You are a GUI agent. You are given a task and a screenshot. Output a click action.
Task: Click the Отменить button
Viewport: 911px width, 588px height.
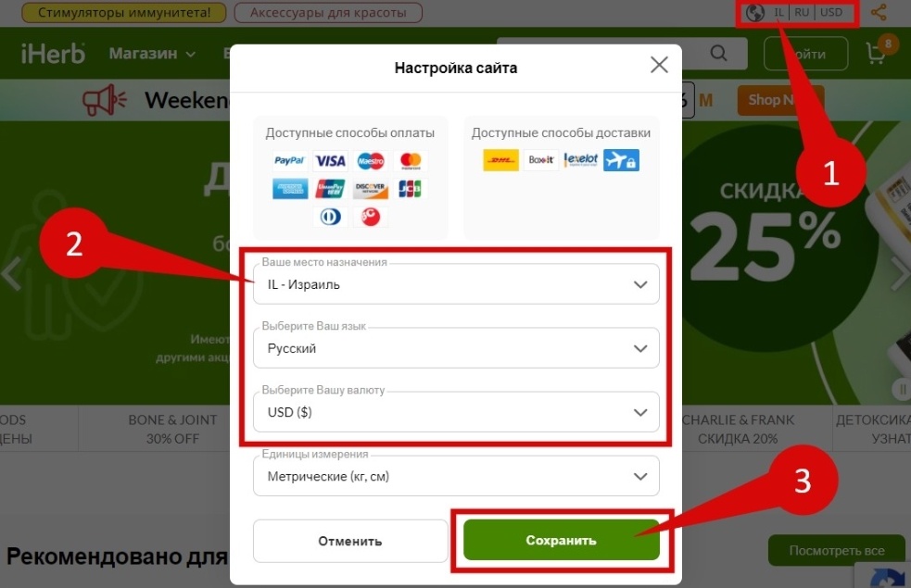350,541
